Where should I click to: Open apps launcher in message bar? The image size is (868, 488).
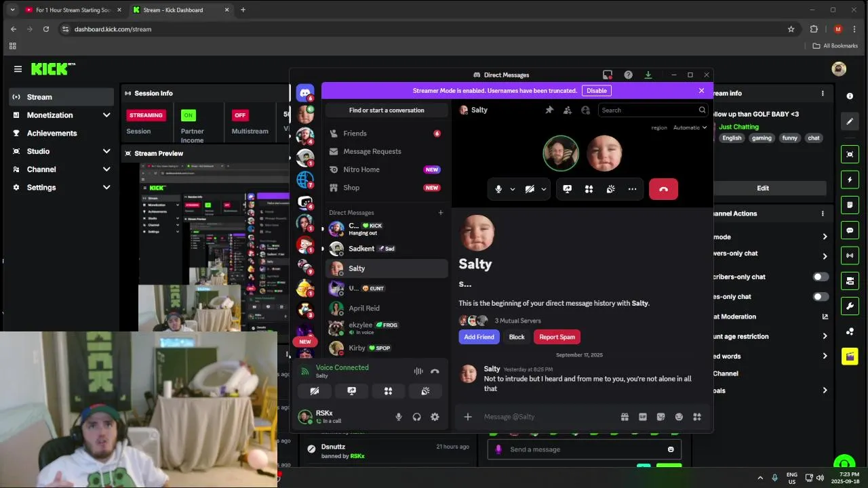click(x=697, y=417)
